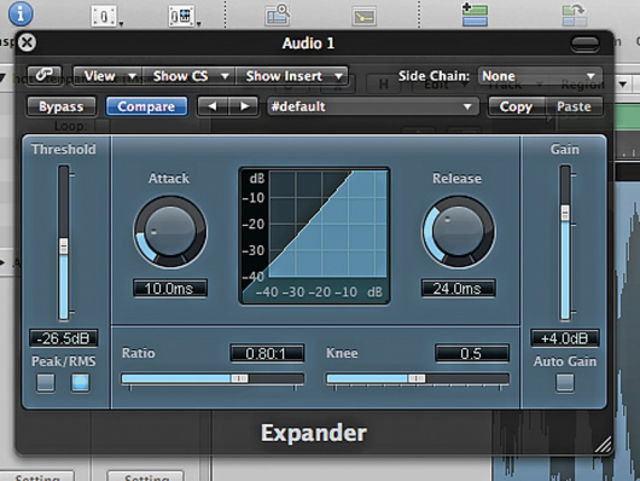
Task: Click the Audio 1 window title
Action: (x=308, y=43)
